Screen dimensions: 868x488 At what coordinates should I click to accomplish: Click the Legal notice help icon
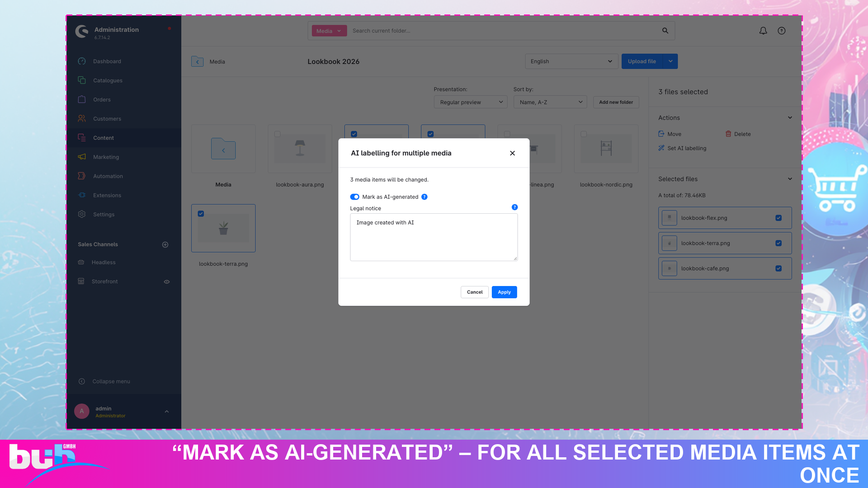coord(514,207)
